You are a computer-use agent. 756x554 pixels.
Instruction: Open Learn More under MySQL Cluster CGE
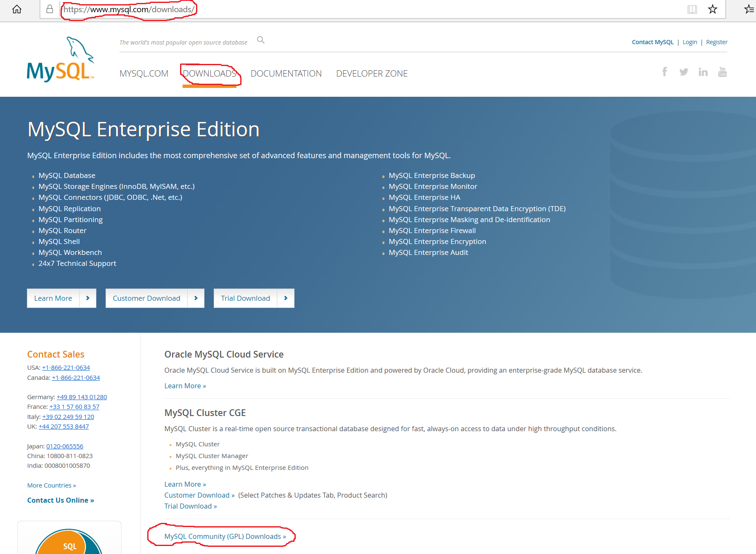[x=185, y=484]
